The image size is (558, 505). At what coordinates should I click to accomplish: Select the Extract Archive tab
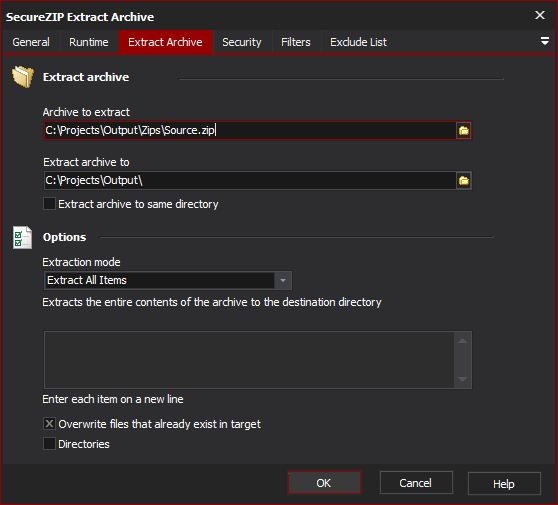coord(165,42)
